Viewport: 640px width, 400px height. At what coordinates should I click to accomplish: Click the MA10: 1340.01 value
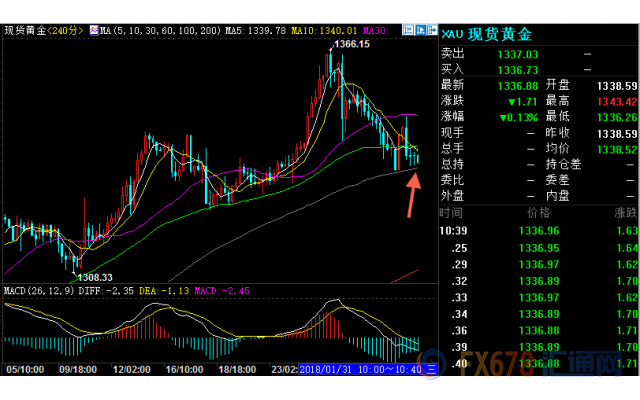pyautogui.click(x=324, y=31)
